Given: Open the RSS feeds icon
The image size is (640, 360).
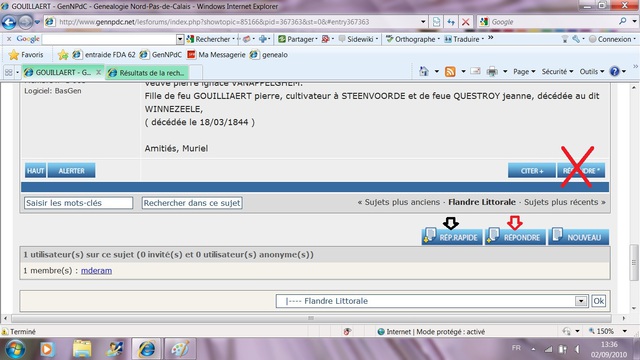Looking at the screenshot, I should (x=450, y=72).
